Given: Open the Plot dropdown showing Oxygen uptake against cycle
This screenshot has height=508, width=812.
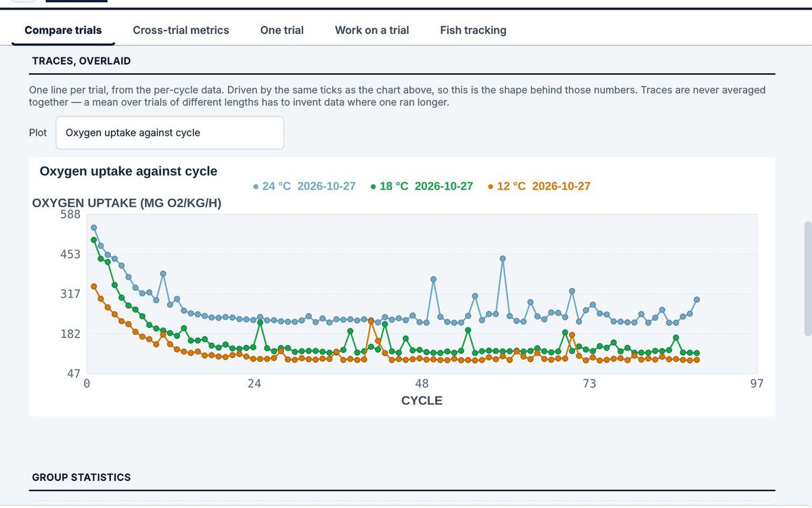Looking at the screenshot, I should (x=170, y=133).
